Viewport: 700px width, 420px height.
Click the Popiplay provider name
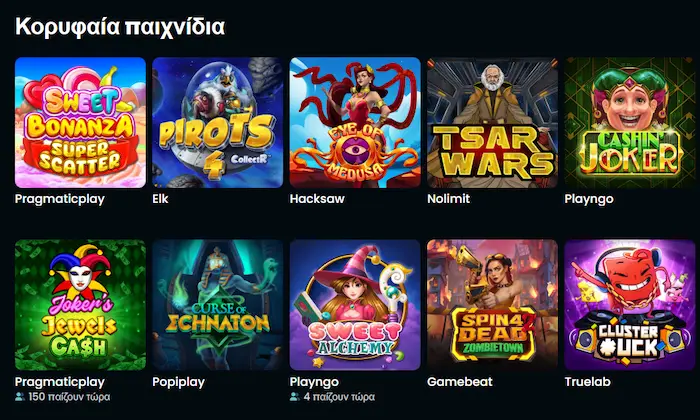(x=178, y=382)
